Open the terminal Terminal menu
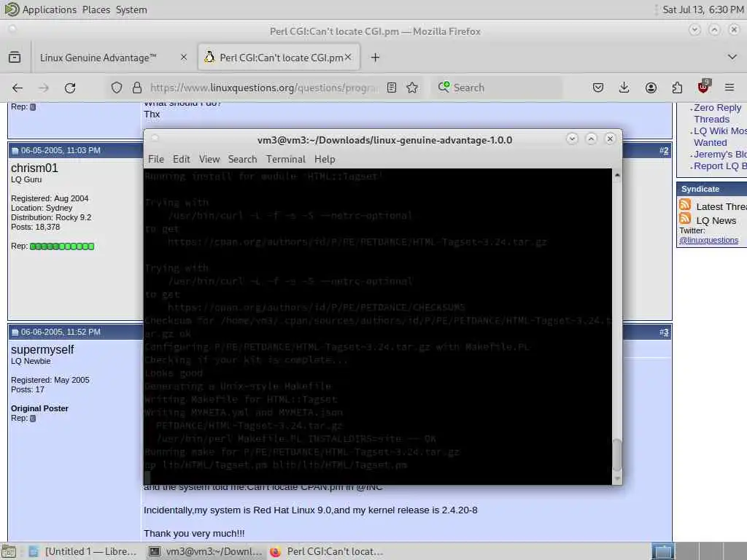 point(286,159)
